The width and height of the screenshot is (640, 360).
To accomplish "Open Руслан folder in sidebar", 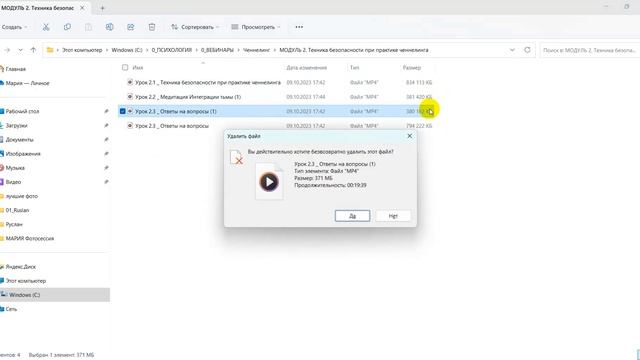I will 14,224.
